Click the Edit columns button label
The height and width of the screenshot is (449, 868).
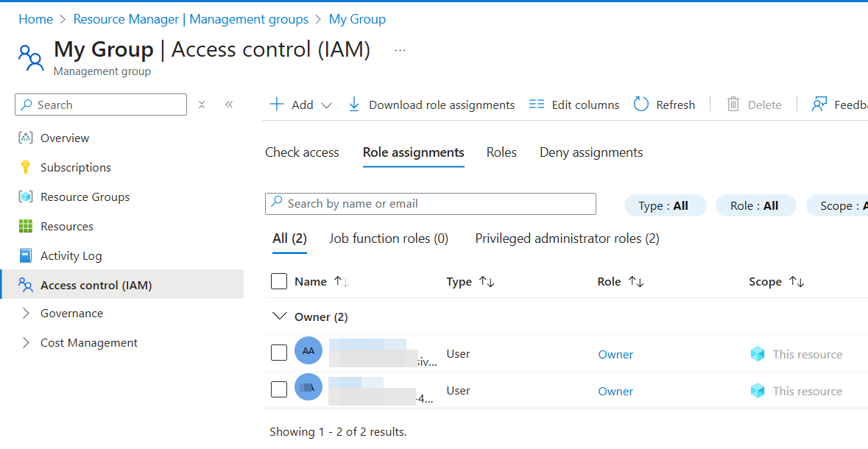pos(585,105)
